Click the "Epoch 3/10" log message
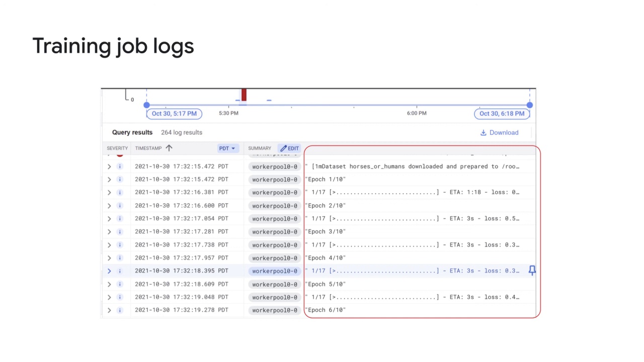Image resolution: width=644 pixels, height=362 pixels. [x=326, y=232]
